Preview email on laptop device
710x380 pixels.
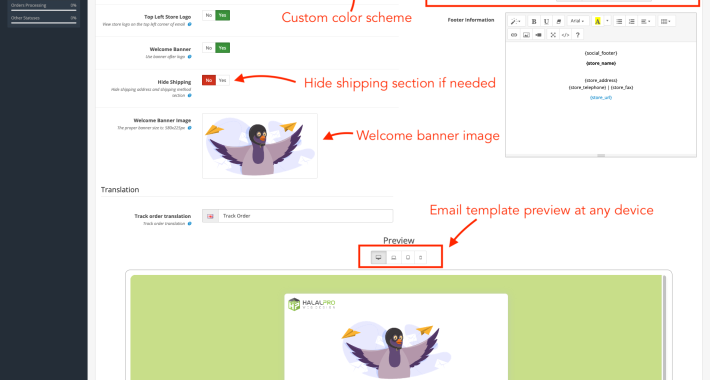point(393,258)
